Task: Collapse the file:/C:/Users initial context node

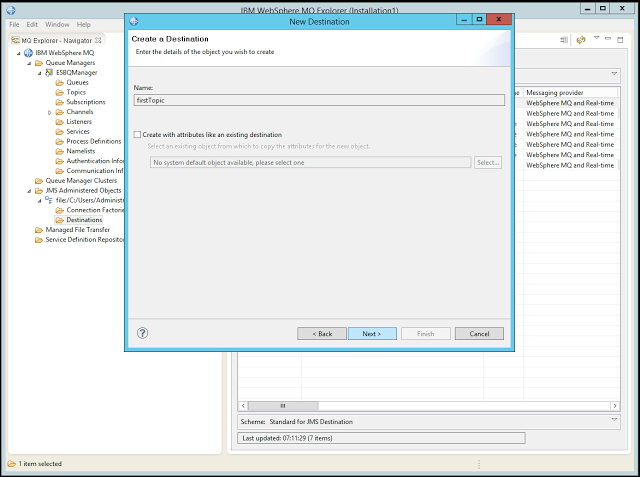Action: pos(40,201)
